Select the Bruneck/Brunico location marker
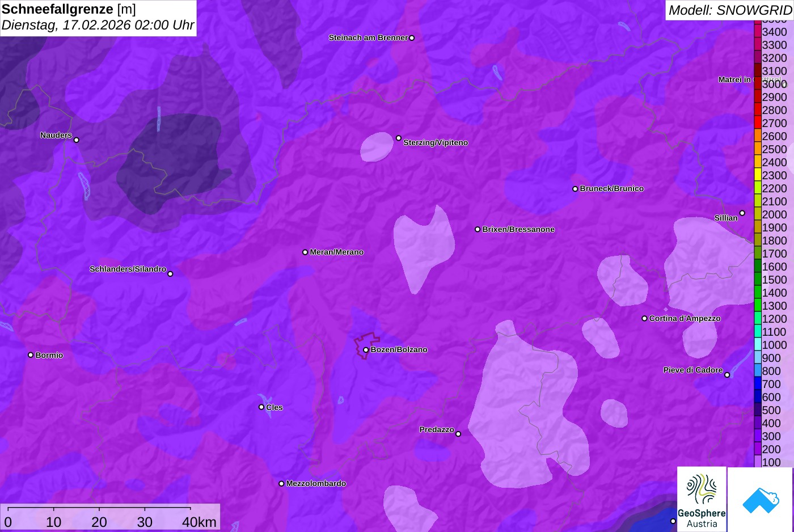This screenshot has height=532, width=794. (575, 189)
